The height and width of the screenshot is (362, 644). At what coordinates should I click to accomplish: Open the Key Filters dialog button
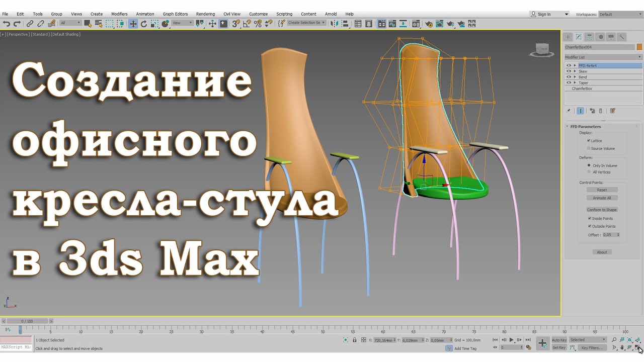tap(592, 347)
